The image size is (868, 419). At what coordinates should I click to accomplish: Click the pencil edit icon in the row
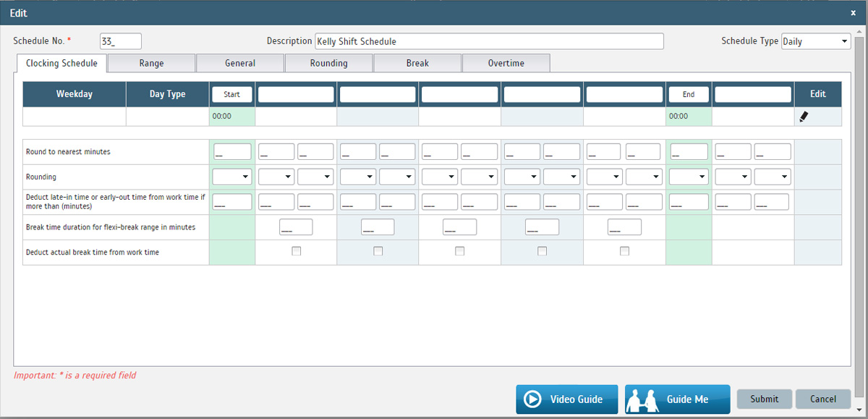[x=804, y=117]
